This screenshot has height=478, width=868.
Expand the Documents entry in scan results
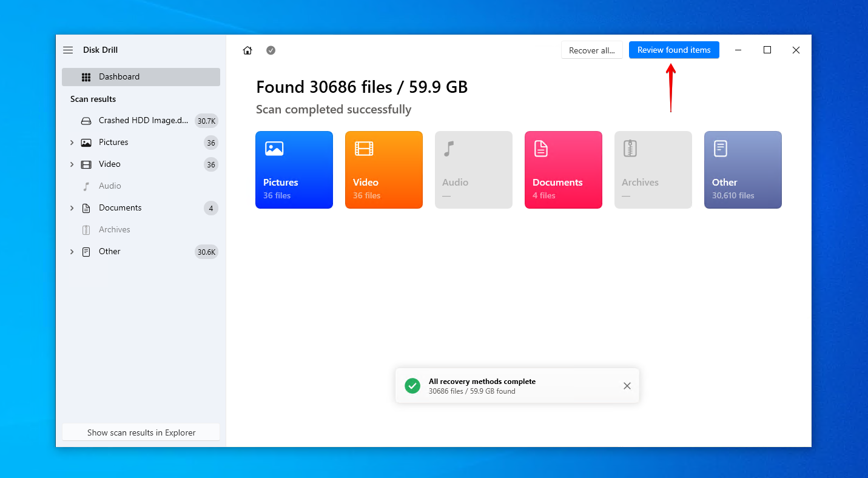click(x=72, y=207)
